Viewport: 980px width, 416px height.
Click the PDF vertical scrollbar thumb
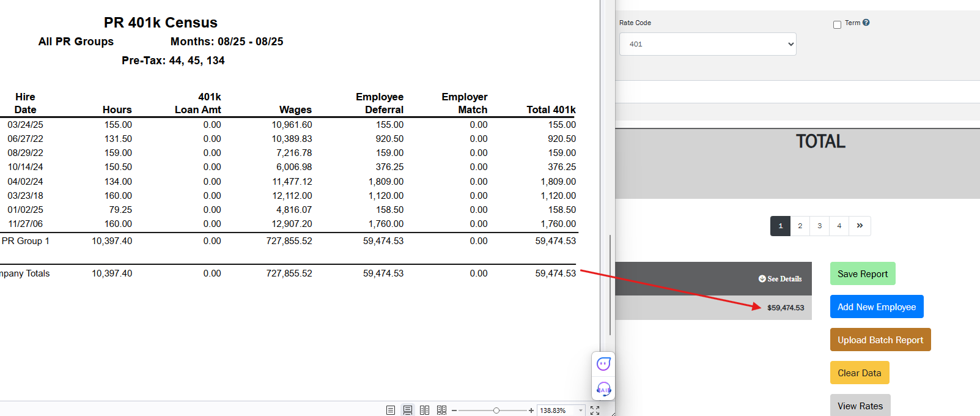coord(610,284)
